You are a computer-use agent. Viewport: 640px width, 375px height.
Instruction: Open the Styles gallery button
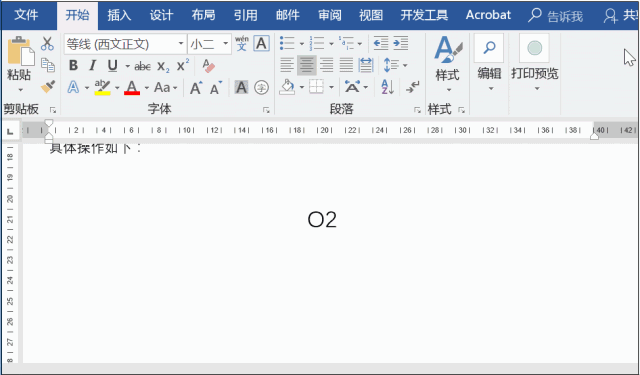tap(448, 64)
